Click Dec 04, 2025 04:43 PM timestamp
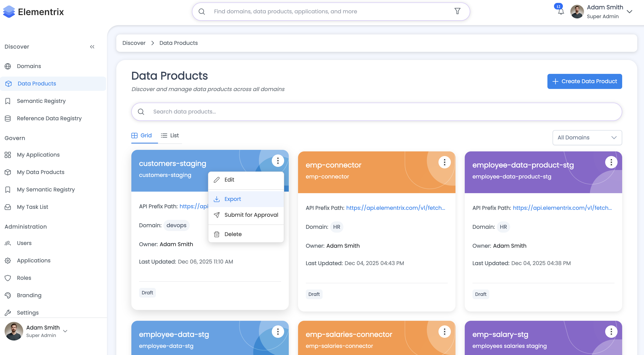The image size is (644, 355). click(x=374, y=263)
